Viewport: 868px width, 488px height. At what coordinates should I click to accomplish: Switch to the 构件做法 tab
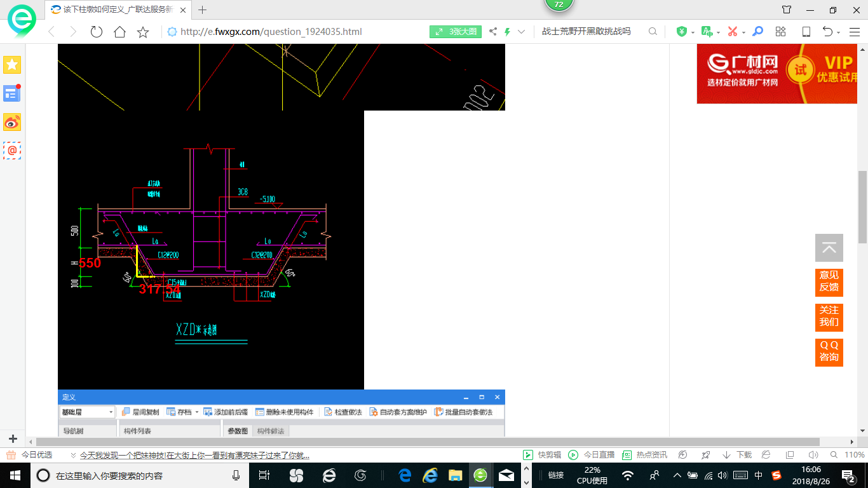271,431
